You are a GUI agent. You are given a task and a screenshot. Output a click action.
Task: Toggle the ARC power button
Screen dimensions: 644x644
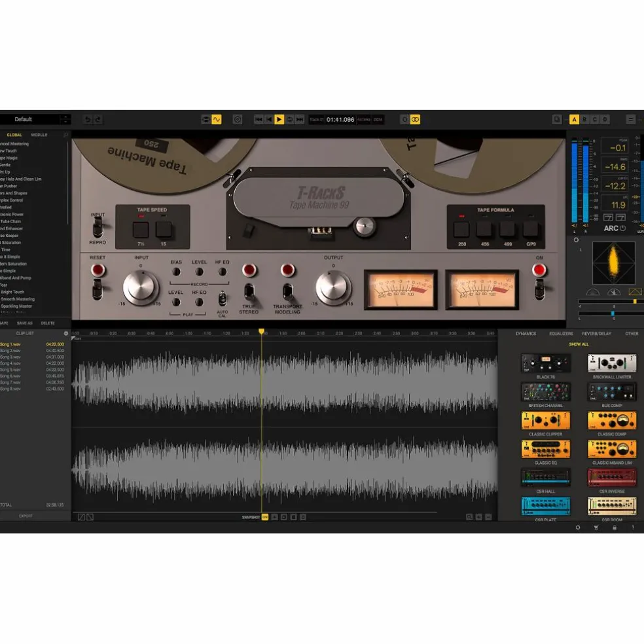pos(622,228)
